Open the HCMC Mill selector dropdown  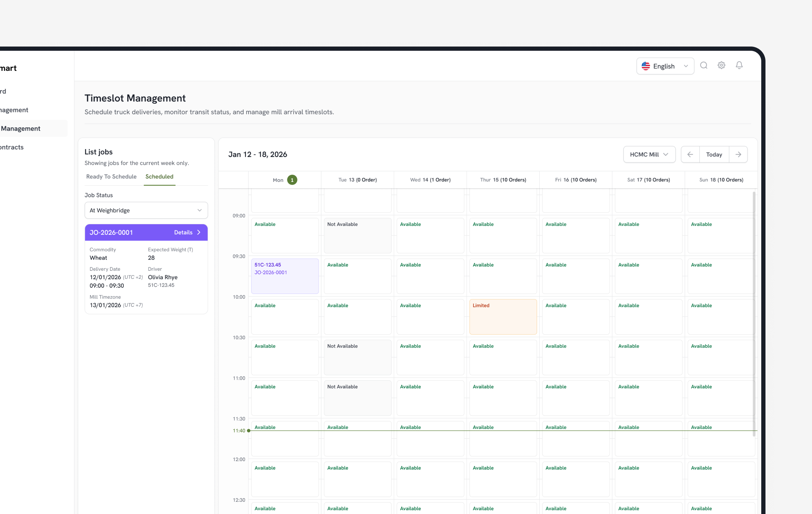[649, 154]
